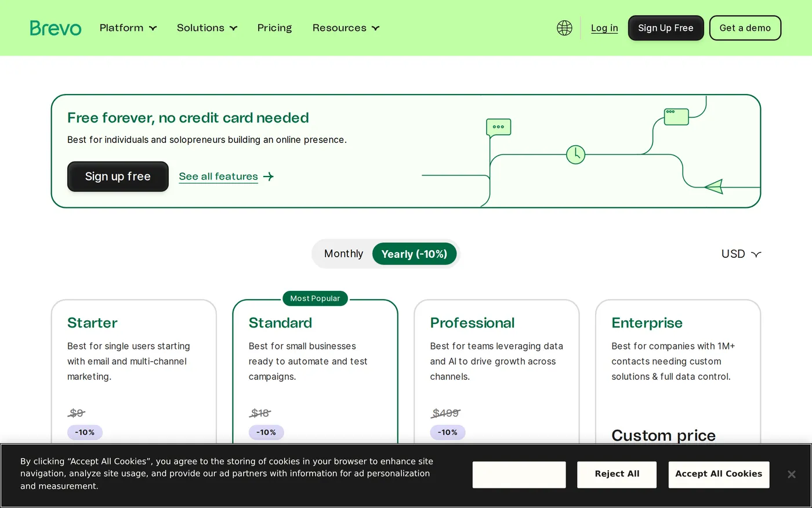
Task: Open the language globe selector
Action: pyautogui.click(x=564, y=28)
